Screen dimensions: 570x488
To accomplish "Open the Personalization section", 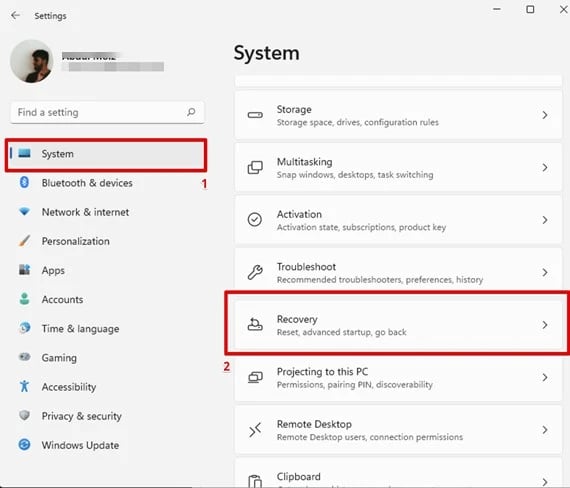I will click(x=76, y=241).
